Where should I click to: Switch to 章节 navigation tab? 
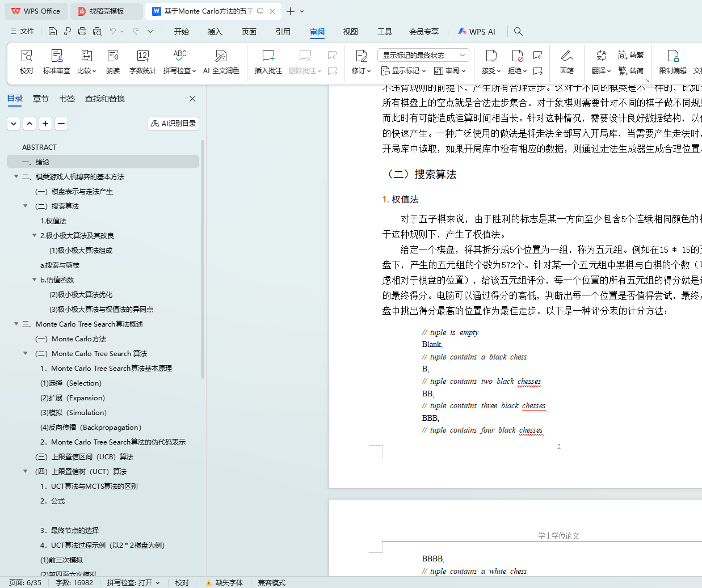pos(41,99)
